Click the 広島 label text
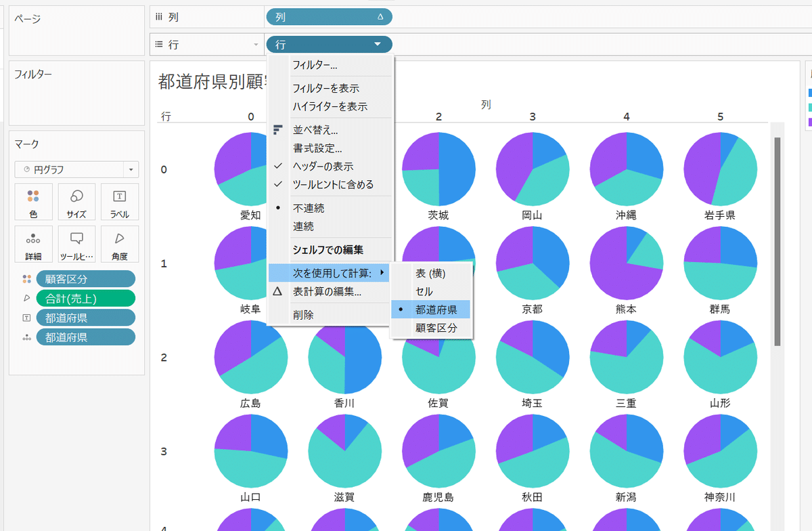The height and width of the screenshot is (531, 812). point(250,403)
